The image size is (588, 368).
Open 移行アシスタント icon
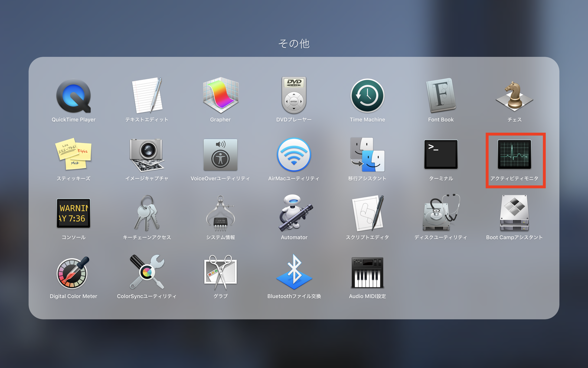point(367,155)
